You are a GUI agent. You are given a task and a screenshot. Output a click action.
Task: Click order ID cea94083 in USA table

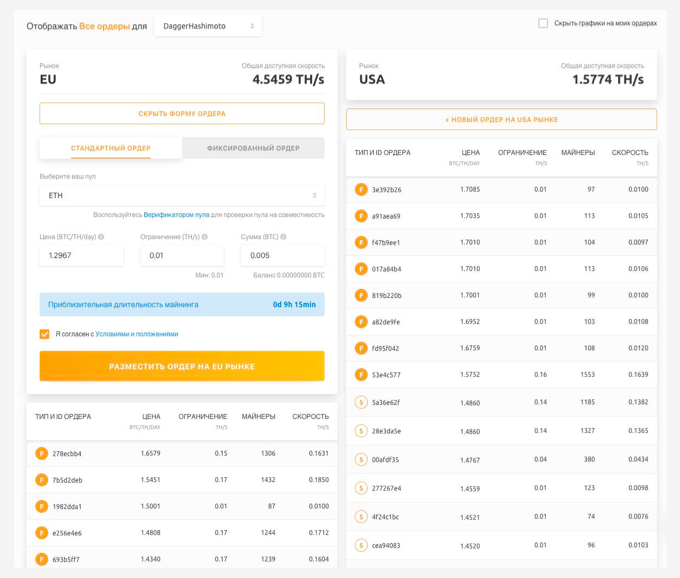coord(386,545)
